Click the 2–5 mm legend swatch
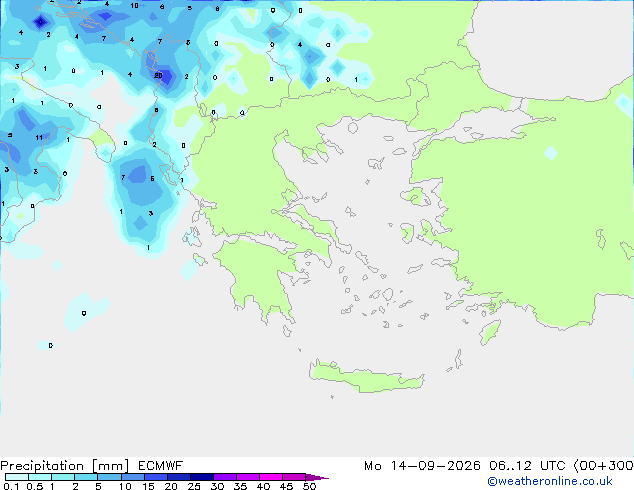This screenshot has width=634, height=490. [86, 477]
